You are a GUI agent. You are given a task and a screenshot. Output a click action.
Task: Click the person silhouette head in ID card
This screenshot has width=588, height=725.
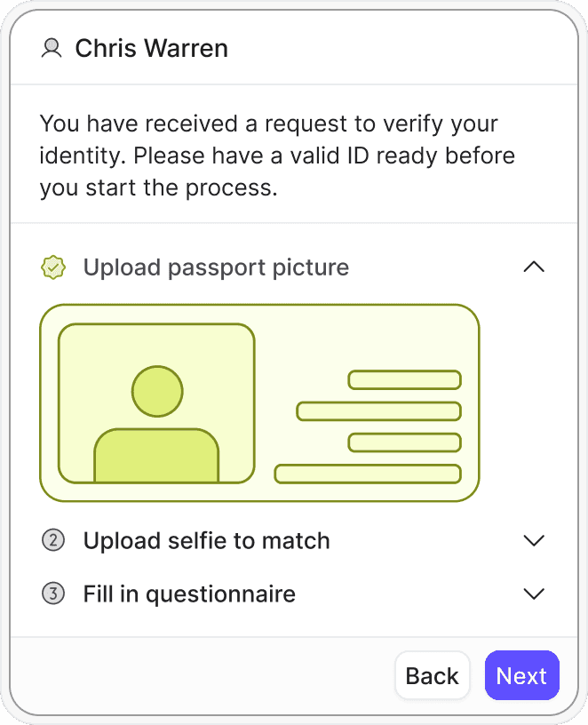pyautogui.click(x=157, y=391)
